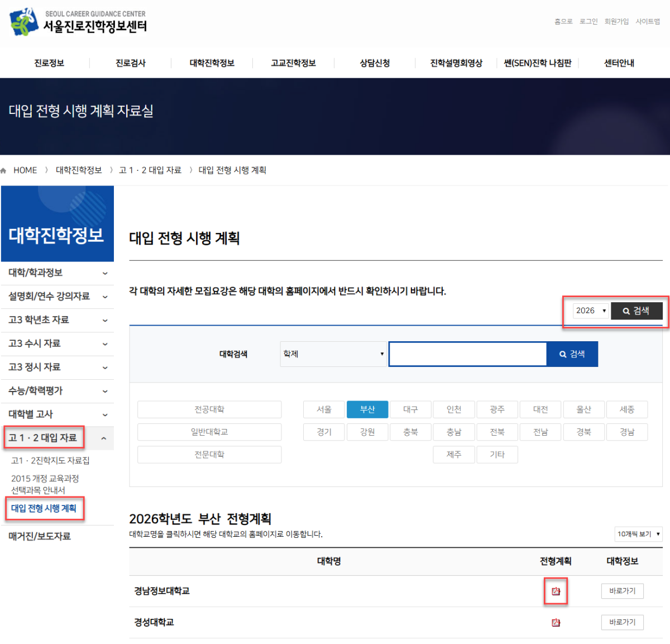This screenshot has width=670, height=644.
Task: Open 경남정보대학교 admission plan PDF icon
Action: point(556,590)
